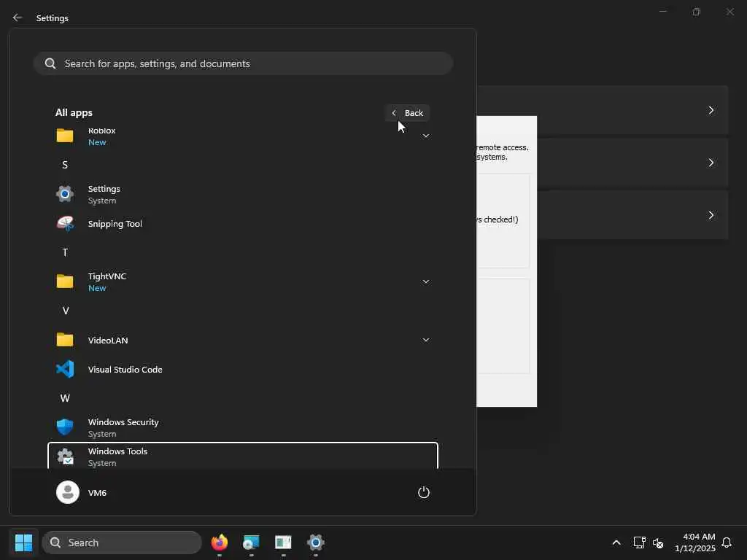Focus the apps, settings, and documents search box

tap(243, 63)
